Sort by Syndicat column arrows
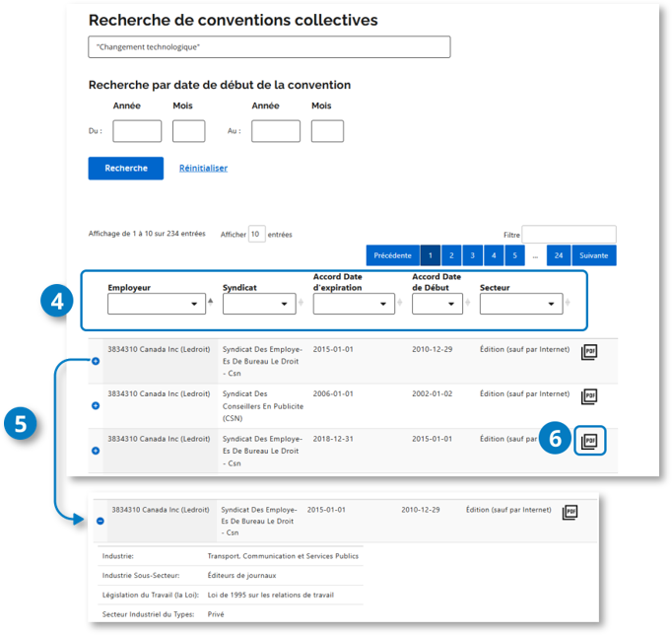 click(301, 303)
